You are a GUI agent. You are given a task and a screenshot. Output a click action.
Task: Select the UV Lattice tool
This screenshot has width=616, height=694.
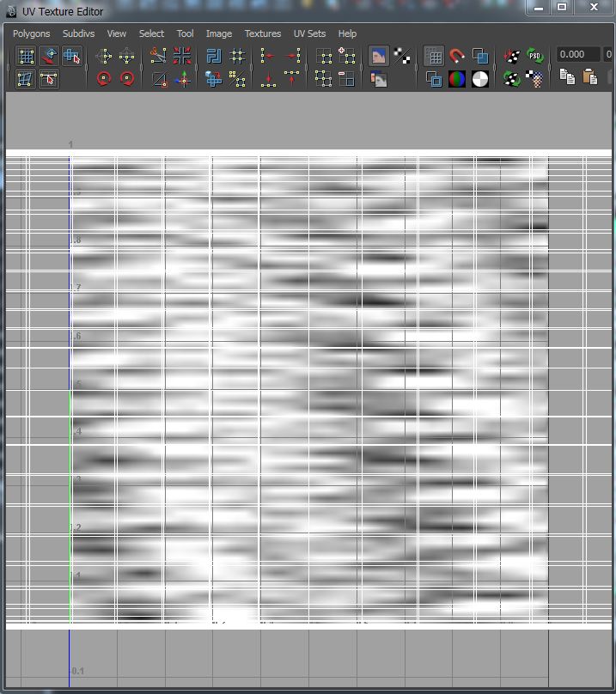(26, 56)
